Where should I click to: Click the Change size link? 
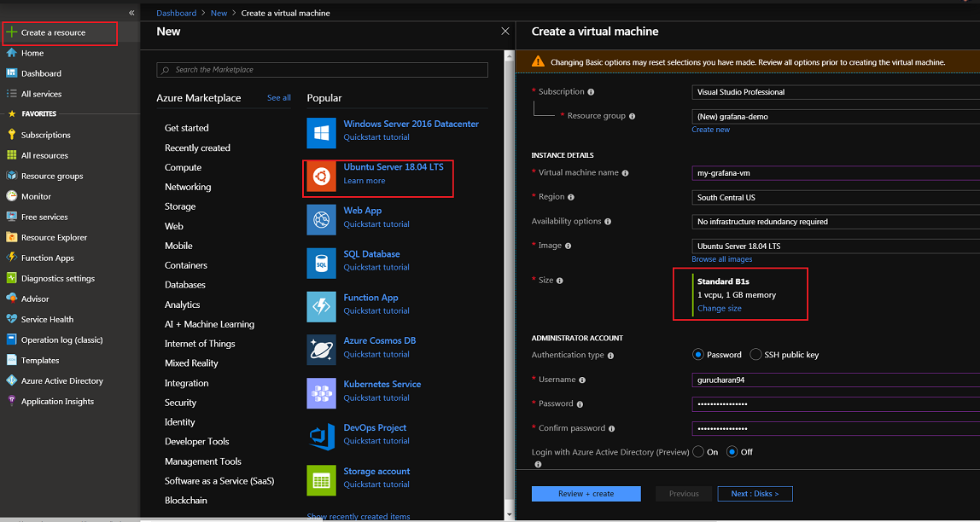[x=720, y=309]
